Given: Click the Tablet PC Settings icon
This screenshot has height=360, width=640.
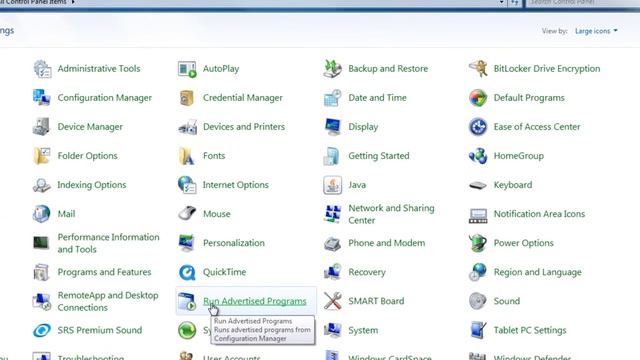Looking at the screenshot, I should pos(478,330).
